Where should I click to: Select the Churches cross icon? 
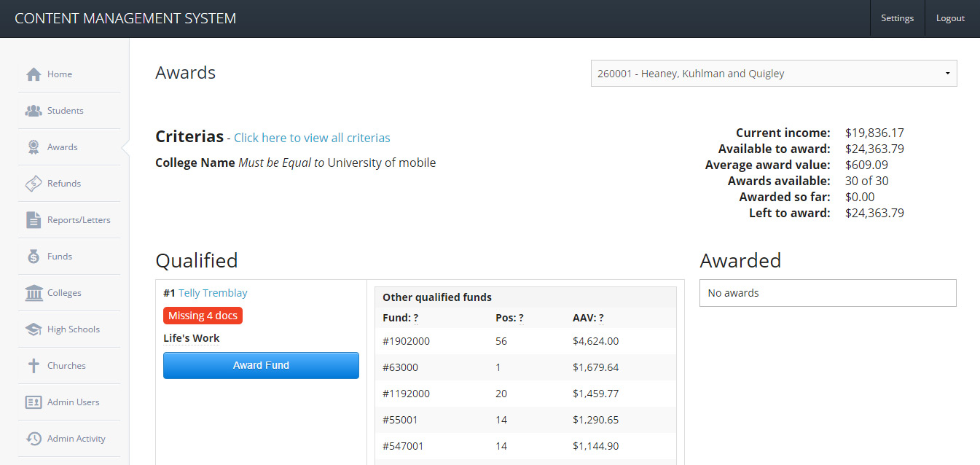[34, 365]
